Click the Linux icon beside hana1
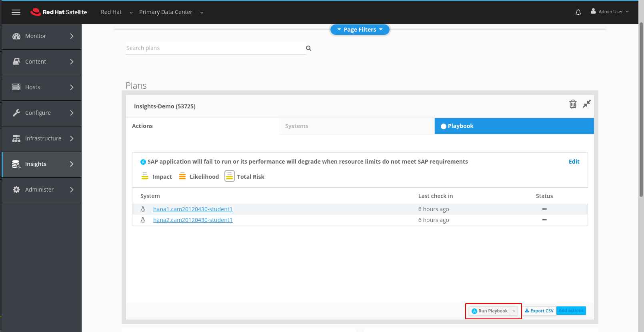 click(143, 209)
